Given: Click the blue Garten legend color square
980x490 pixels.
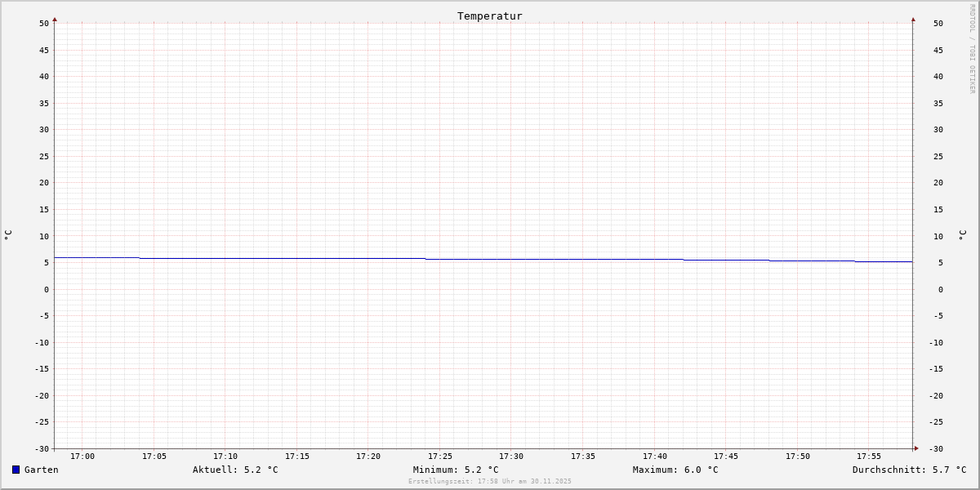Looking at the screenshot, I should coord(16,470).
